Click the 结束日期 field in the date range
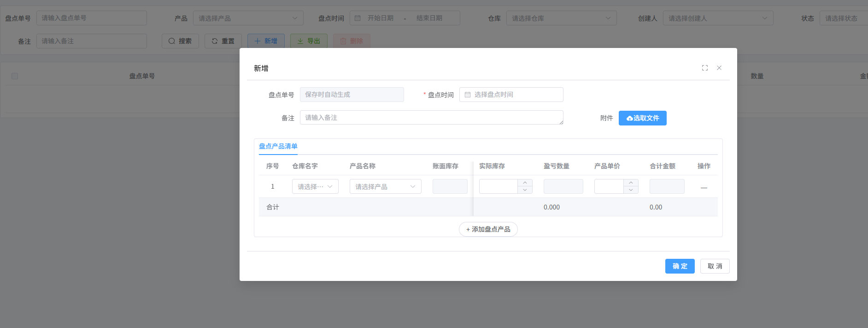 (429, 18)
